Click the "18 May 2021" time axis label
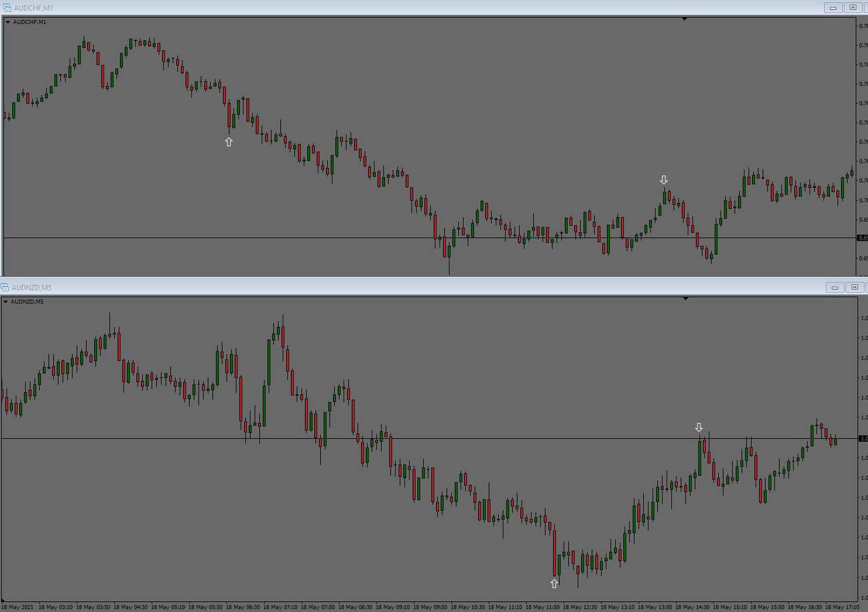868x612 pixels. pos(18,607)
